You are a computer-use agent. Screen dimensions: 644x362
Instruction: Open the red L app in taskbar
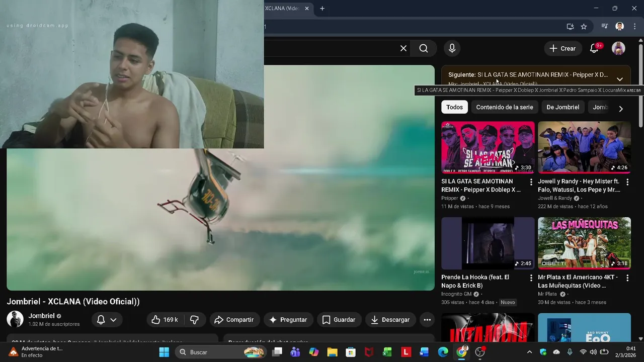[x=406, y=352]
